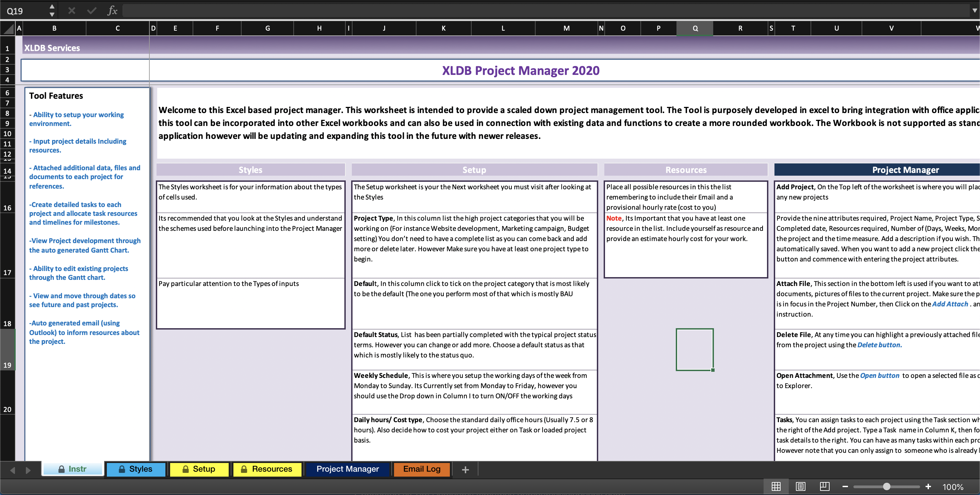
Task: Click the formula bar input area
Action: pos(546,11)
